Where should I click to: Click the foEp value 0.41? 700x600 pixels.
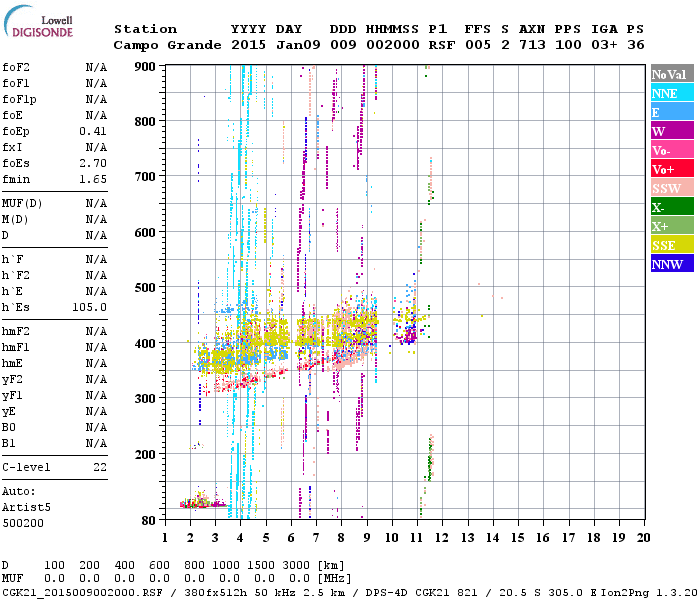[93, 131]
